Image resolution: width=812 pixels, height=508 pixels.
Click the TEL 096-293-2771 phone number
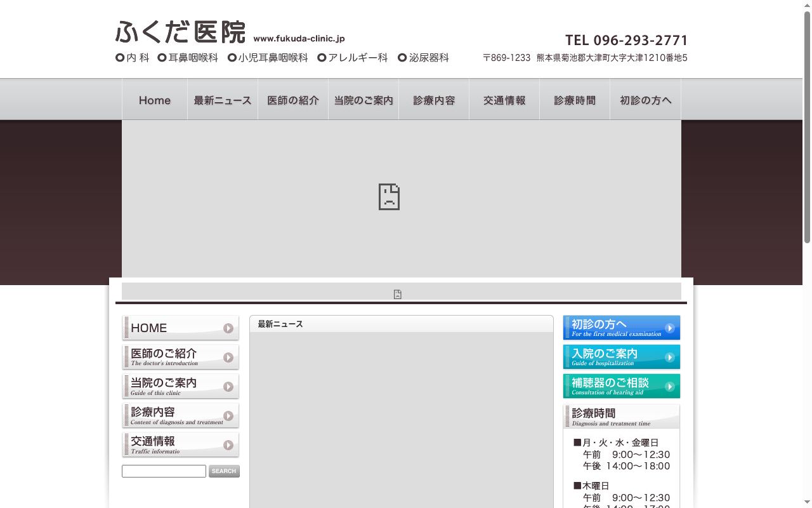coord(626,40)
